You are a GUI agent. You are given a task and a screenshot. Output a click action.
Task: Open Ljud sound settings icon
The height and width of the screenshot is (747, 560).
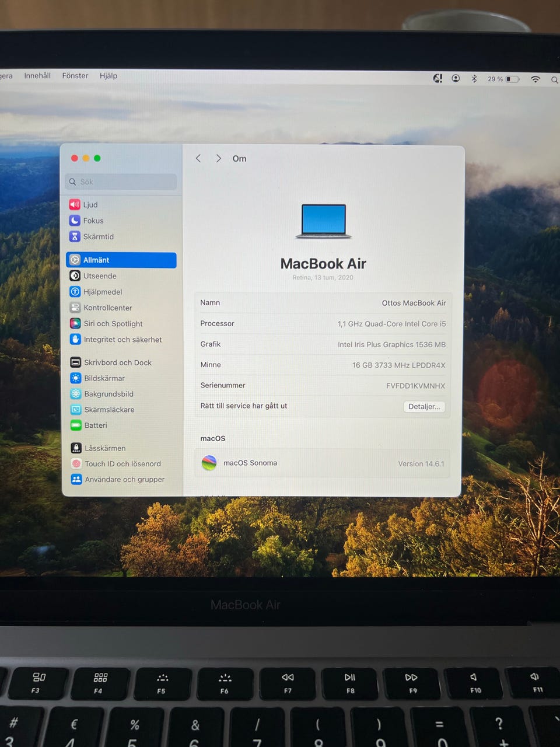(75, 204)
